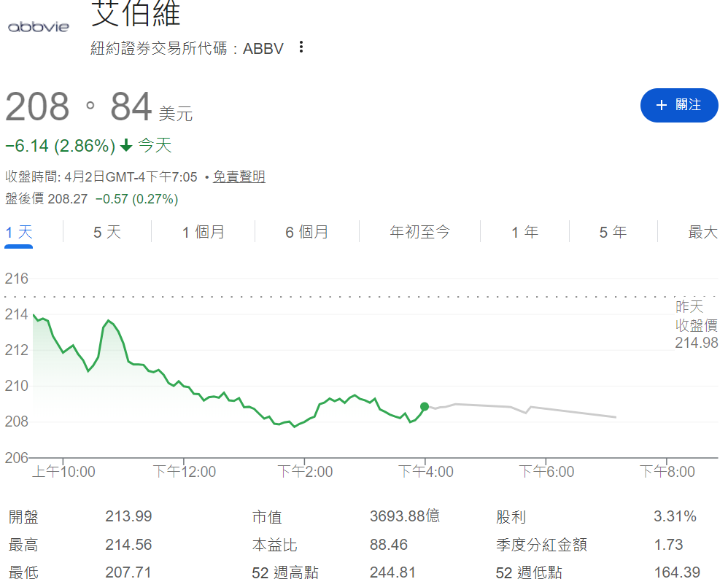Select the 最大 maximum range tab
The width and height of the screenshot is (728, 579).
pos(702,231)
